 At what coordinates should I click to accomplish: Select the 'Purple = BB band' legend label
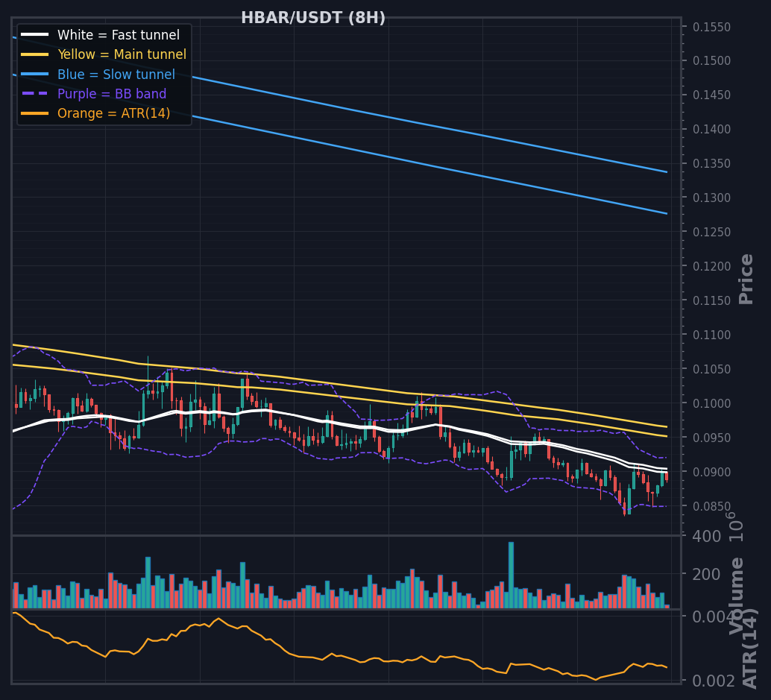(x=112, y=94)
